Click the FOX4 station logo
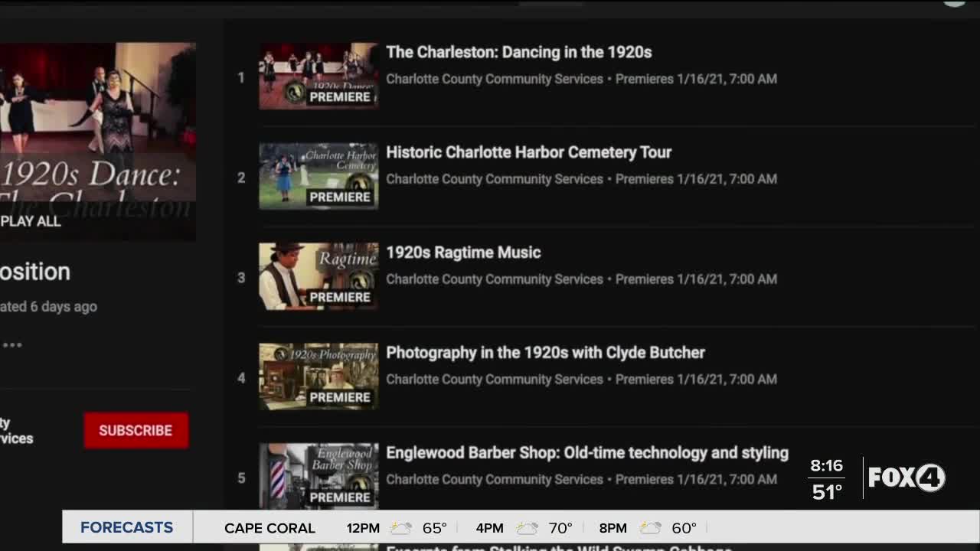Screen dimensions: 980x551 point(907,478)
